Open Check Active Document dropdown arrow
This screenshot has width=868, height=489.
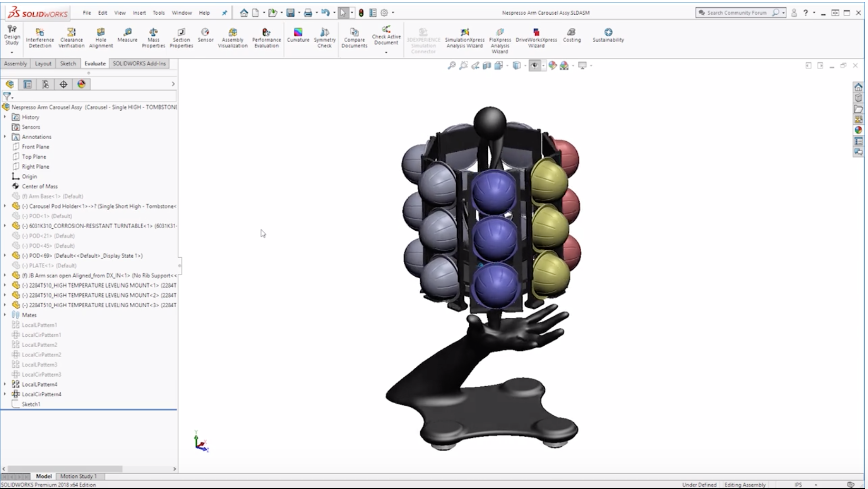pos(386,52)
